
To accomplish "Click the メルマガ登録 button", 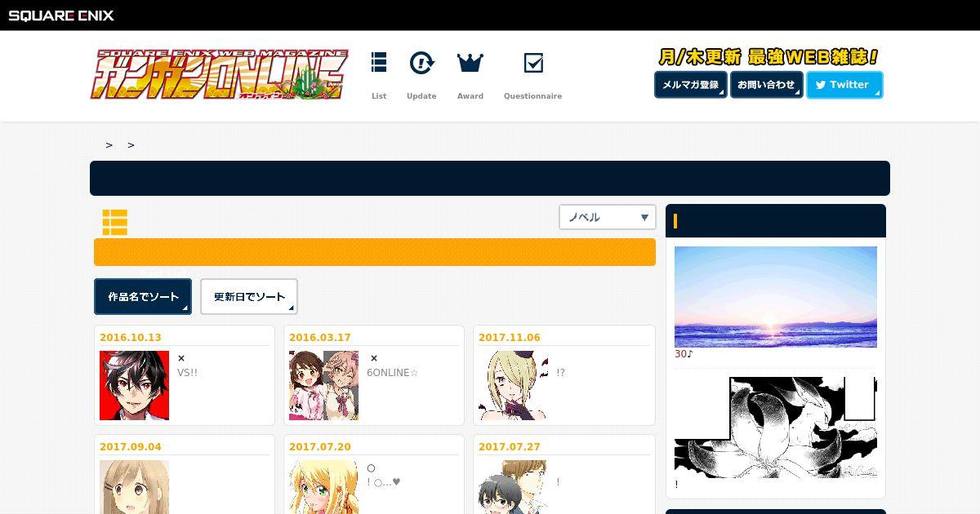I will coord(691,85).
